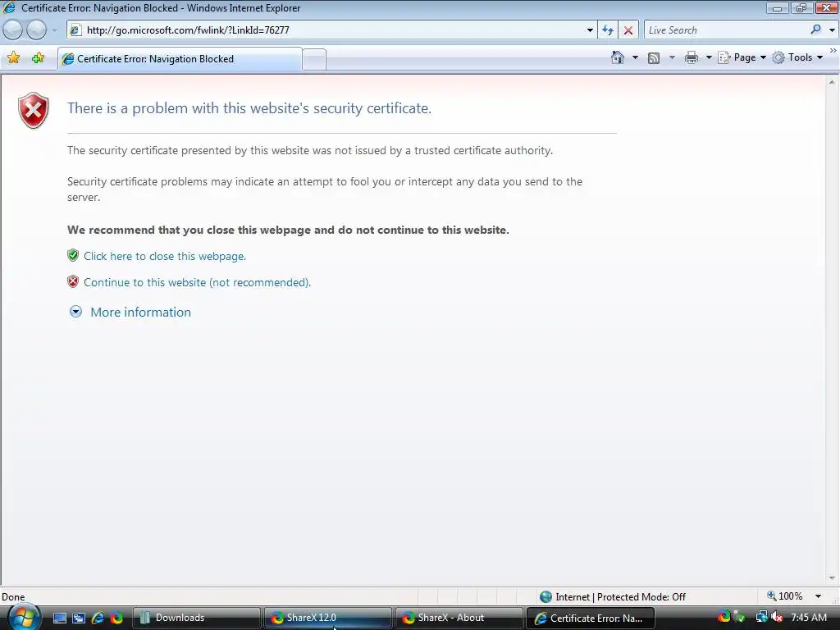The image size is (840, 630).
Task: Expand the Print options dropdown arrow
Action: (x=709, y=57)
